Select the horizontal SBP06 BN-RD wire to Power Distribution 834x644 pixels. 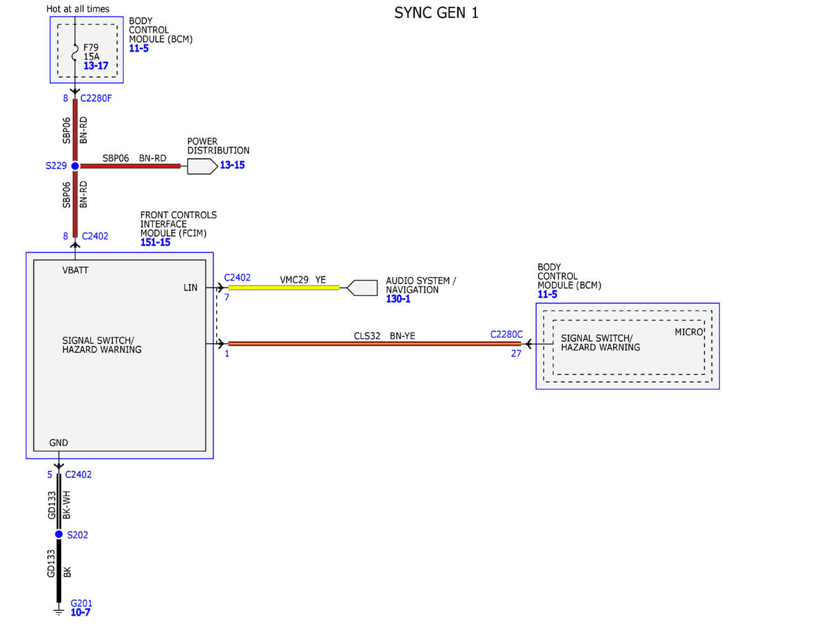[x=130, y=166]
